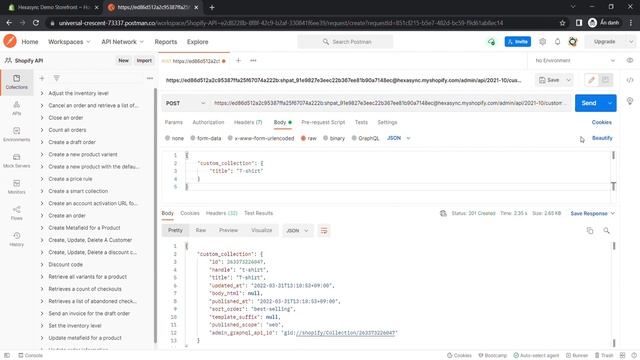Switch to the Pre-request Script tab
This screenshot has width=640, height=360.
tap(323, 122)
